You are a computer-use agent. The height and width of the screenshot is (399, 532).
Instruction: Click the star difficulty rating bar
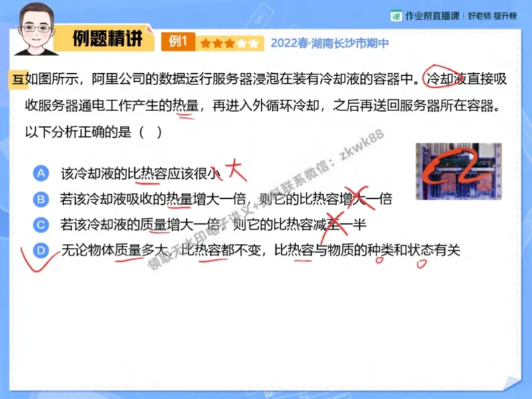coord(229,43)
